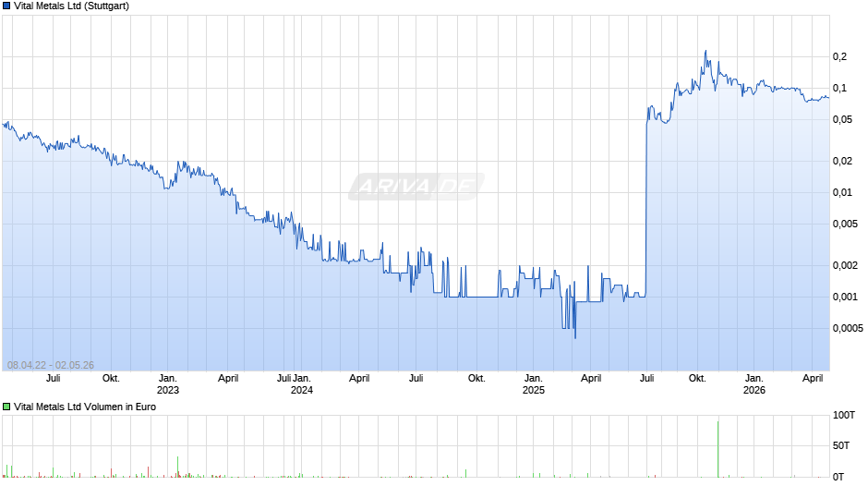Click the date range '08.04.22 - 02.05.26'
The width and height of the screenshot is (868, 486).
(x=51, y=365)
